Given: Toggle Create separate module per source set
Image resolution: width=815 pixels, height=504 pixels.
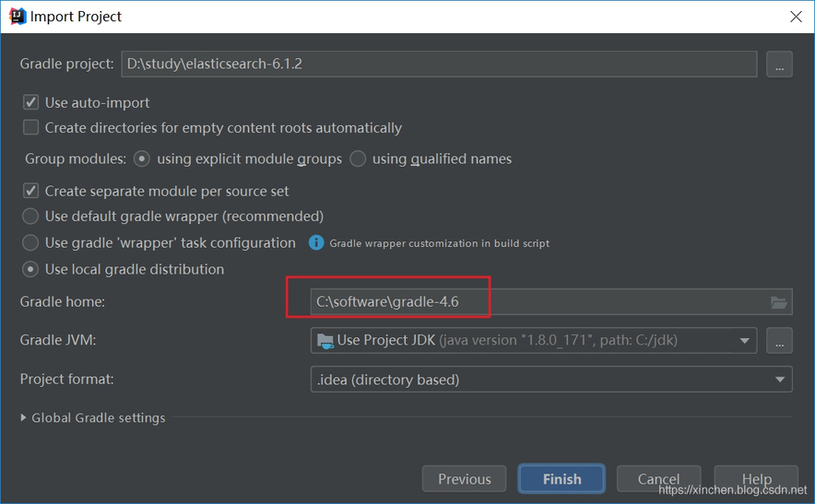Looking at the screenshot, I should click(x=31, y=192).
